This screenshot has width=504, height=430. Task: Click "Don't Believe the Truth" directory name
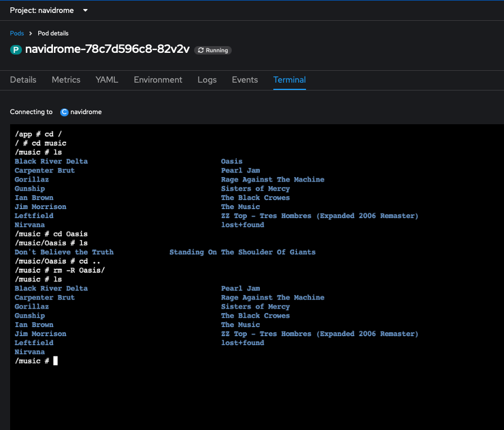click(x=64, y=252)
